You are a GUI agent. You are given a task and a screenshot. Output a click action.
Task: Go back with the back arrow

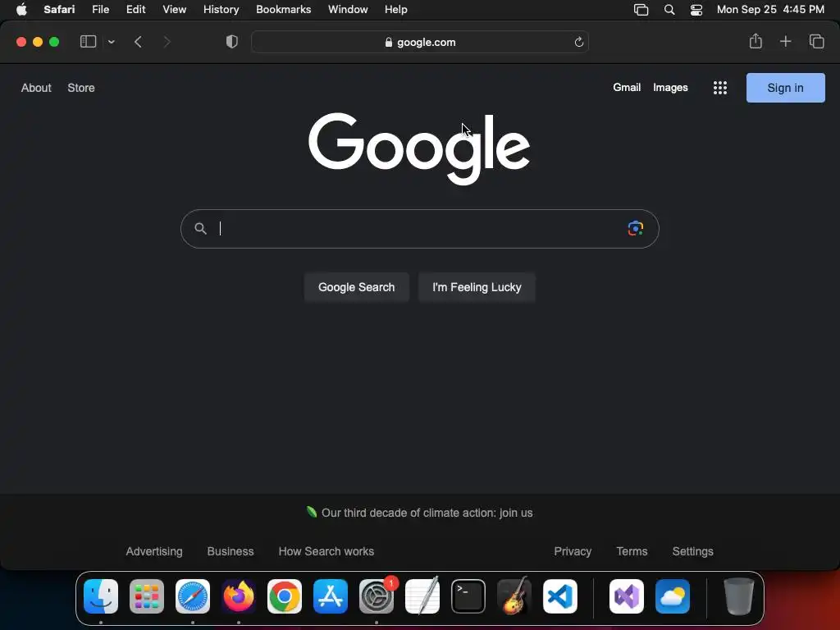click(138, 42)
